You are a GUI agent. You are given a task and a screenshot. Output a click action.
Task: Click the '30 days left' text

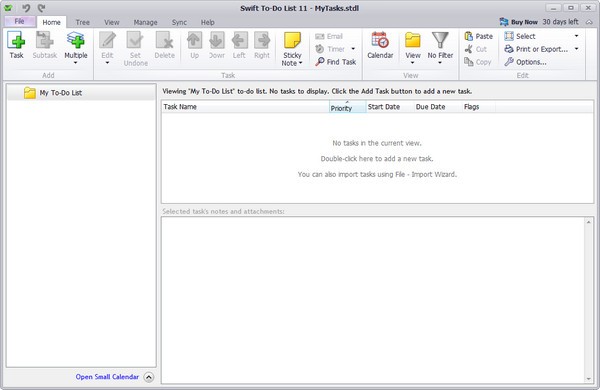click(561, 22)
